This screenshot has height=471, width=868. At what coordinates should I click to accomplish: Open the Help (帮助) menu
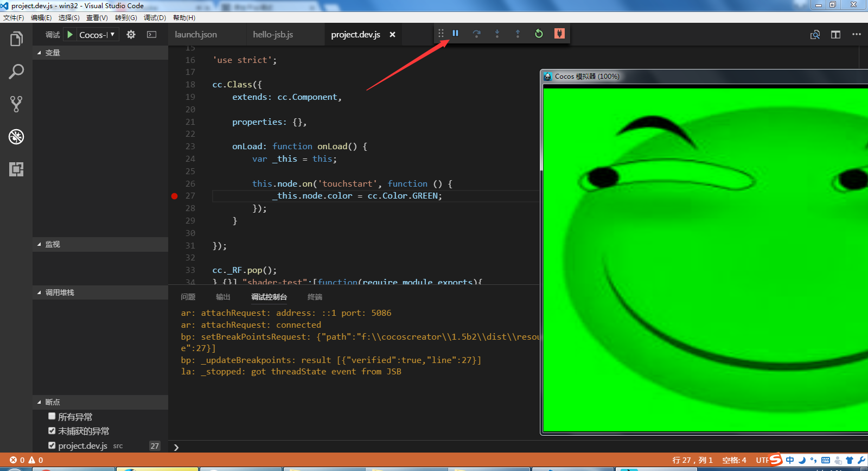coord(184,18)
